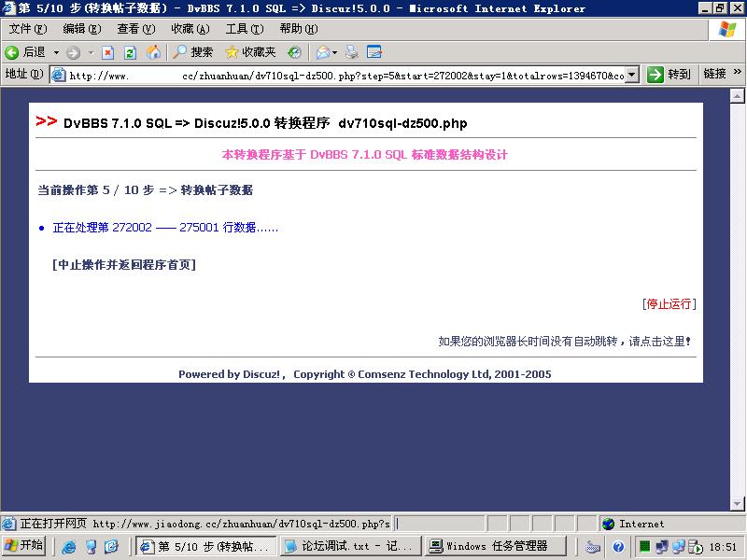Open the 收藏(A) menu

click(x=190, y=29)
